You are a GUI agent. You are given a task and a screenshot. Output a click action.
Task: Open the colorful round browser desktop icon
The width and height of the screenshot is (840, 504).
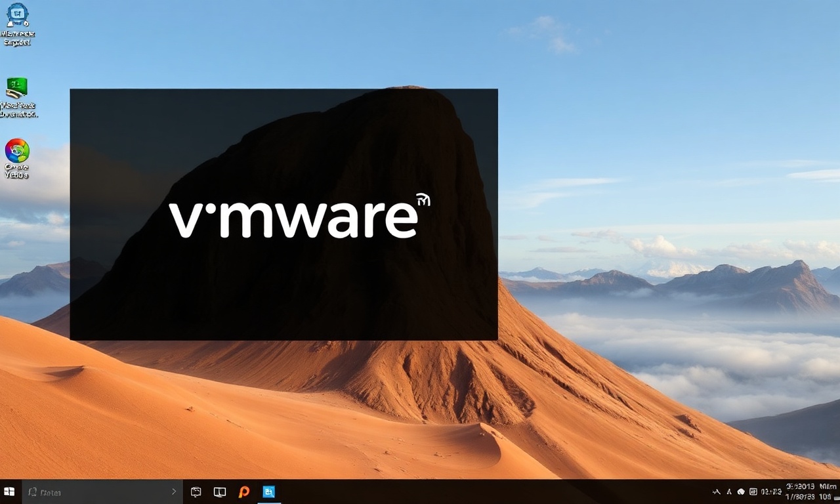pos(17,150)
